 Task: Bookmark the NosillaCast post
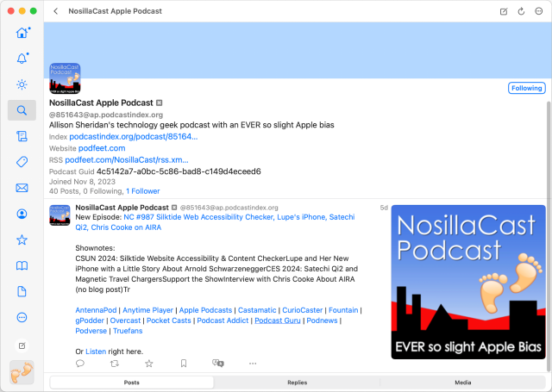pyautogui.click(x=183, y=364)
